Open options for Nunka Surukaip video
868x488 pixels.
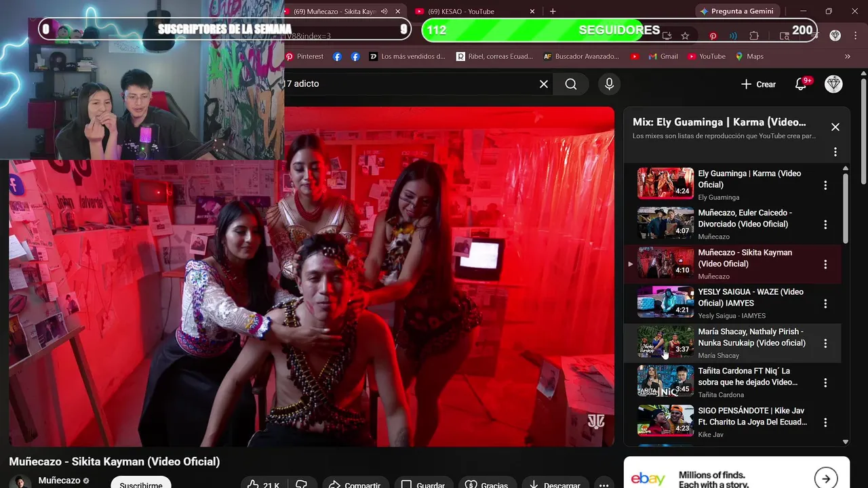(x=825, y=344)
